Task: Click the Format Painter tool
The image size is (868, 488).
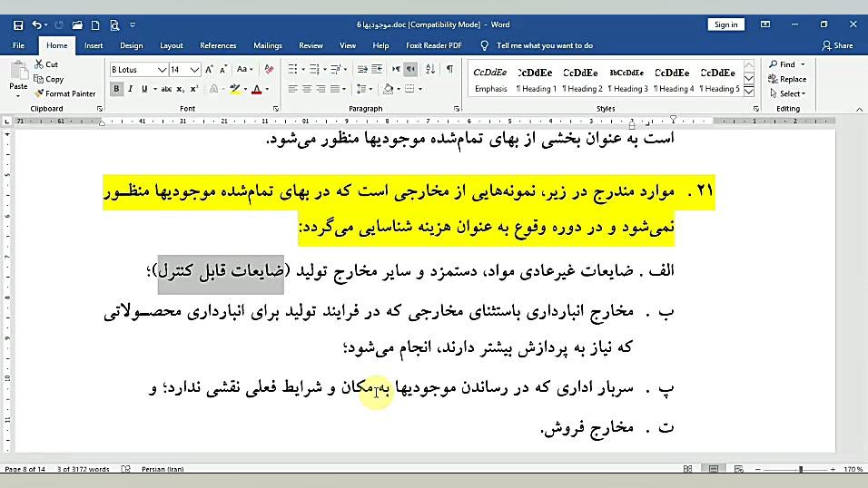Action: click(64, 93)
